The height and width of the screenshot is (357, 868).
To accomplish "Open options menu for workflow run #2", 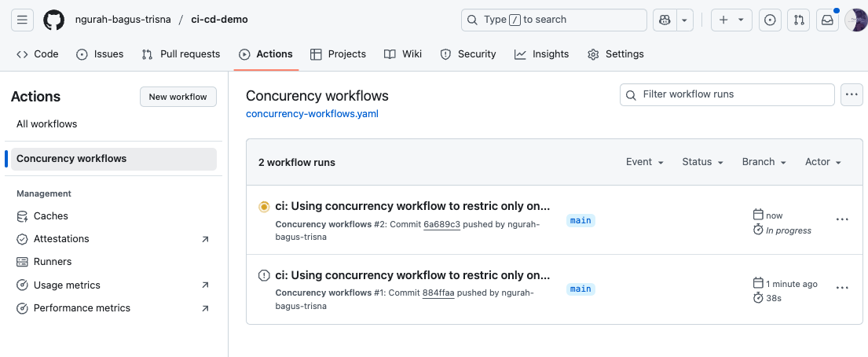I will pyautogui.click(x=842, y=219).
